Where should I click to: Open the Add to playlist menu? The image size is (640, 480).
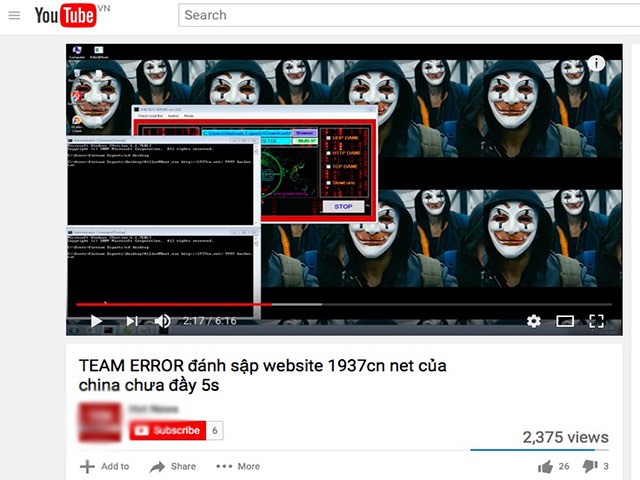pos(105,466)
